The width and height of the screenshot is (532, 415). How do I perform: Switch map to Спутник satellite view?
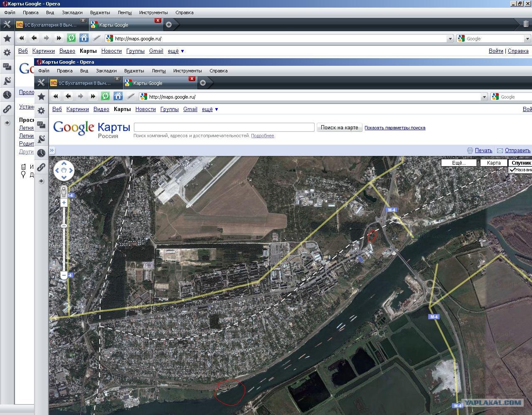click(x=520, y=163)
